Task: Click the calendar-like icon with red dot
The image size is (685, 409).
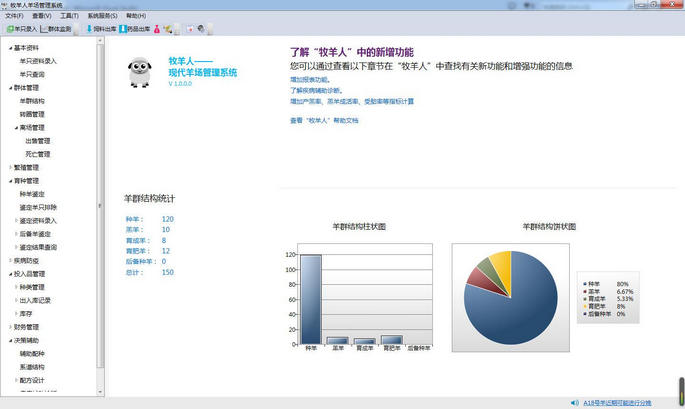Action: (x=190, y=29)
